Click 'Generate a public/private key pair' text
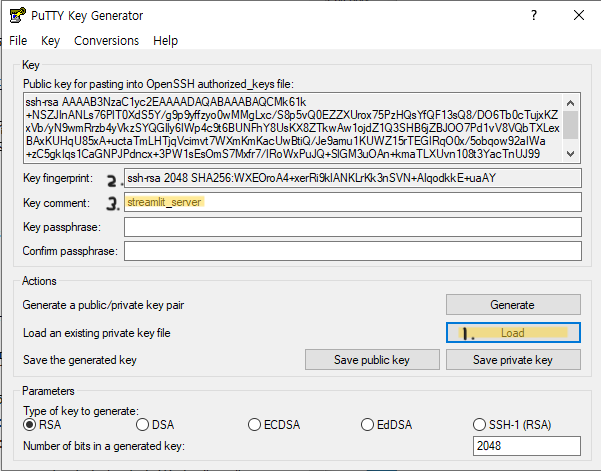Viewport: 601px width, 471px height. [103, 305]
